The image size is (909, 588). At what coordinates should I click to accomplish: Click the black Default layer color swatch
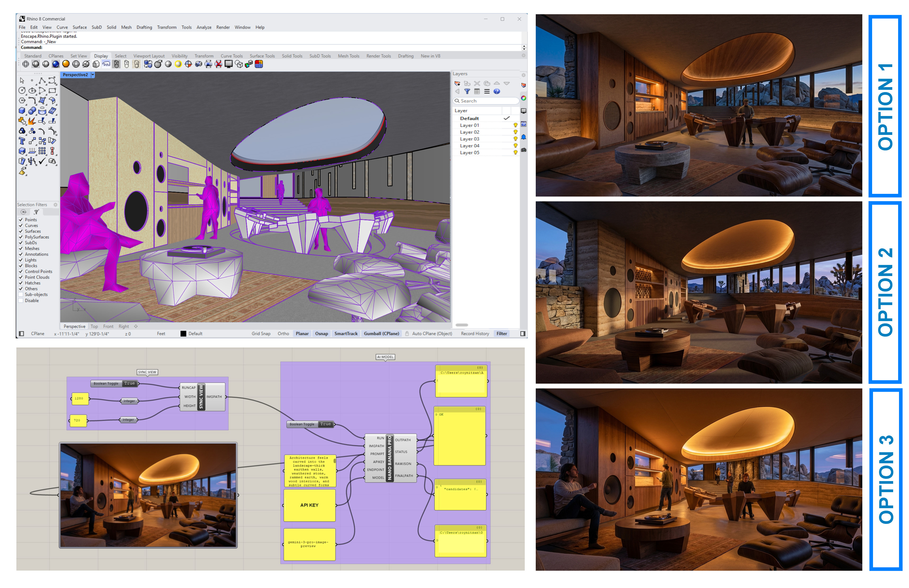pos(183,334)
